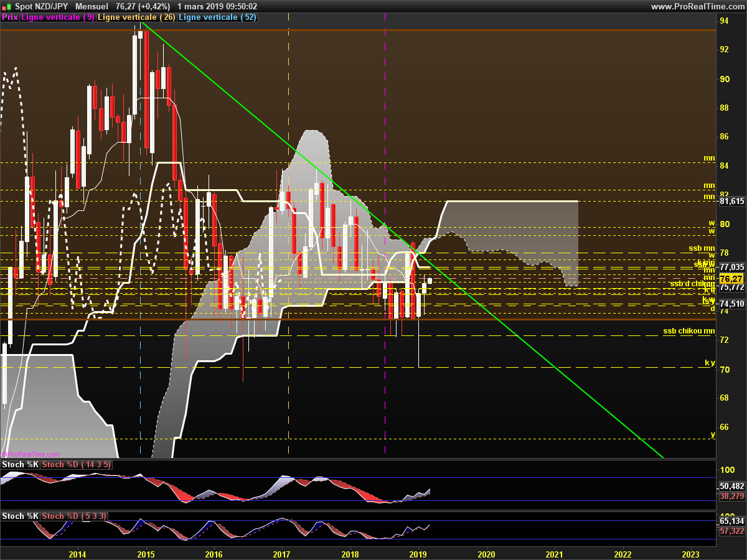The width and height of the screenshot is (747, 560).
Task: Click the 1 mars 2019 09:50:02 timestamp
Action: 217,7
